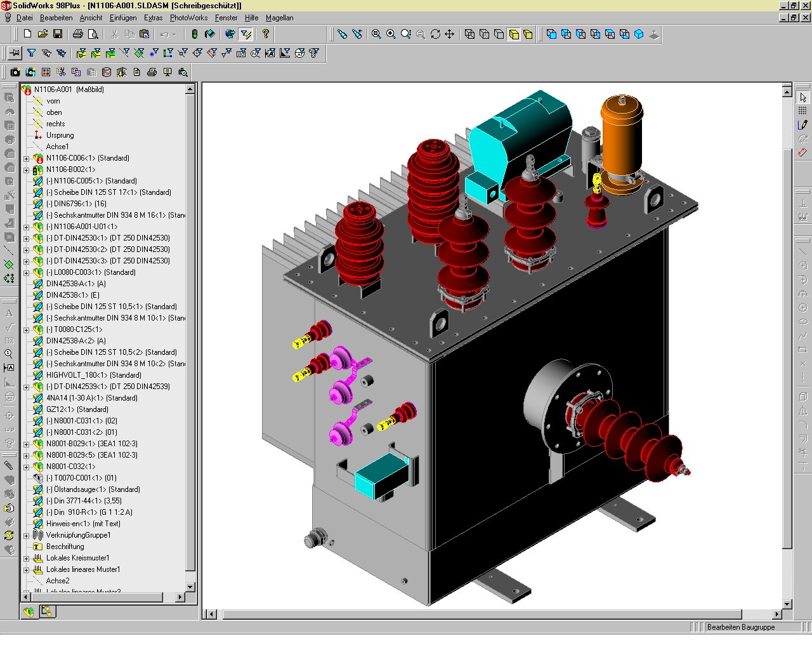The height and width of the screenshot is (650, 812).
Task: Click the Rebuild traffic light icon
Action: click(x=195, y=34)
